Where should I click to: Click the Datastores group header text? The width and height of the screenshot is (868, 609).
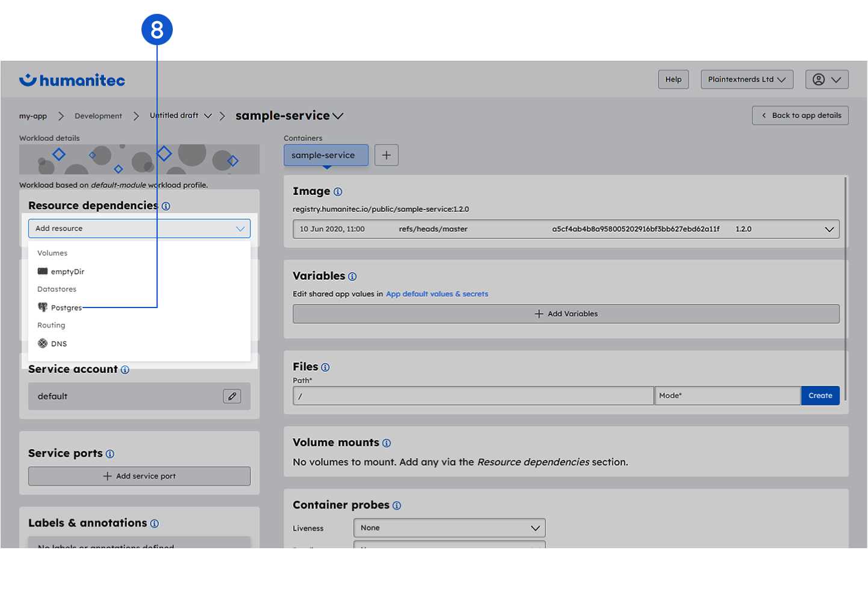[57, 289]
